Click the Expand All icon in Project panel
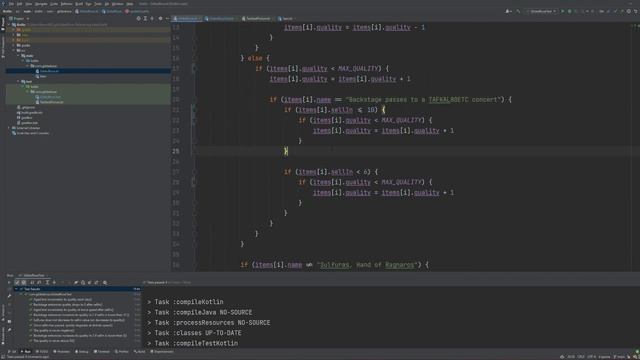Image resolution: width=640 pixels, height=360 pixels. pos(145,18)
